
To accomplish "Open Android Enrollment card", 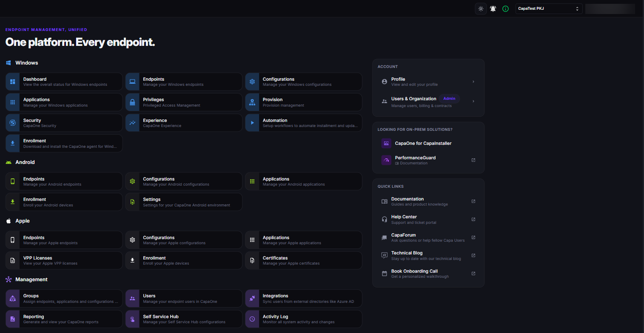I will tap(64, 202).
